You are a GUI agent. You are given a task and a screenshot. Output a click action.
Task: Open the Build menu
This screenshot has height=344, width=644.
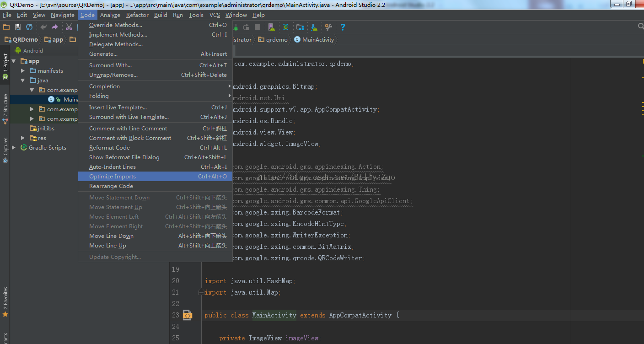[x=161, y=15]
